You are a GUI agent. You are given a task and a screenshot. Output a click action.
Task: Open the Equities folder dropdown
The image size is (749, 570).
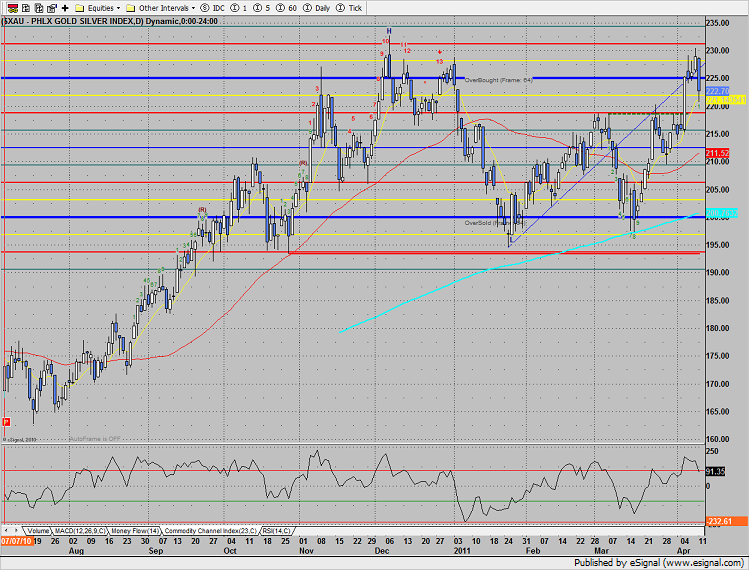tap(97, 8)
